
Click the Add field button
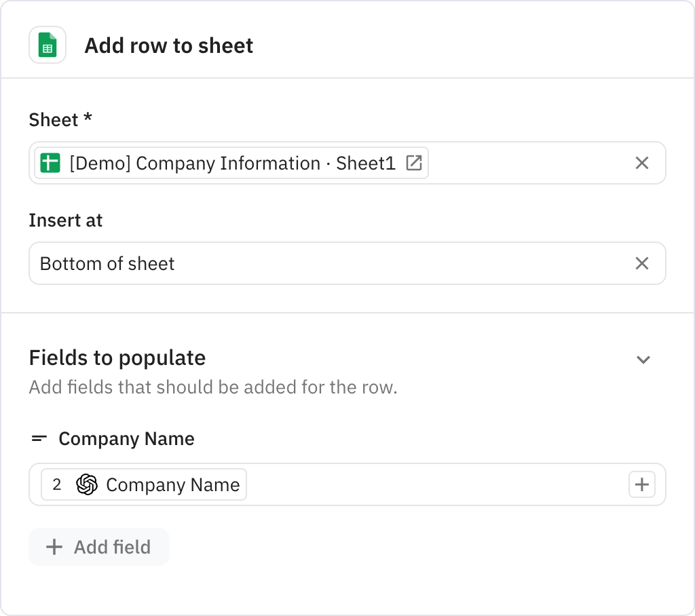pos(99,547)
